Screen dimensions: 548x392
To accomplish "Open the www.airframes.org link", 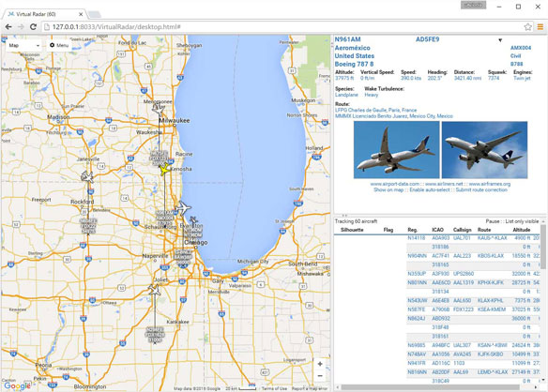I will pos(489,184).
